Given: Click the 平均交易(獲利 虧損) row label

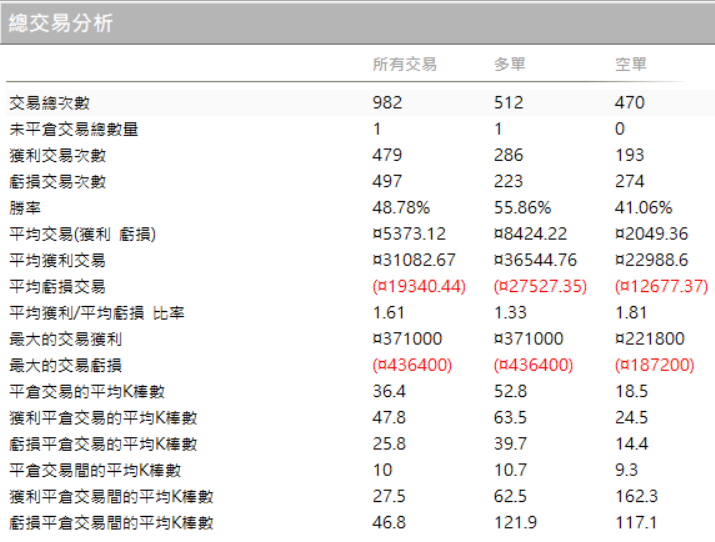Looking at the screenshot, I should pos(83,234).
